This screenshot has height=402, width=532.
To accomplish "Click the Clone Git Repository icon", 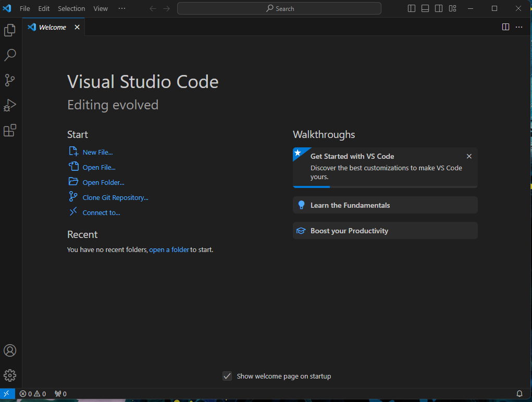I will pos(73,197).
